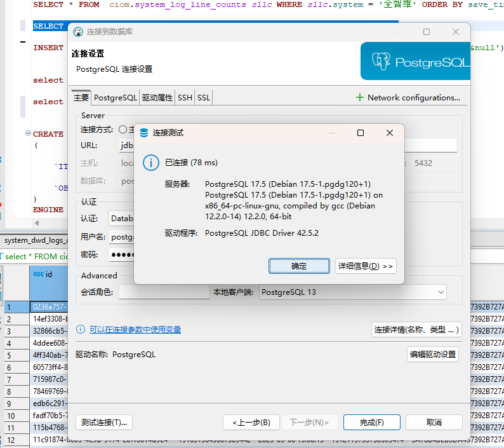Open the 认证 type dropdown
Image resolution: width=504 pixels, height=448 pixels.
click(x=122, y=219)
